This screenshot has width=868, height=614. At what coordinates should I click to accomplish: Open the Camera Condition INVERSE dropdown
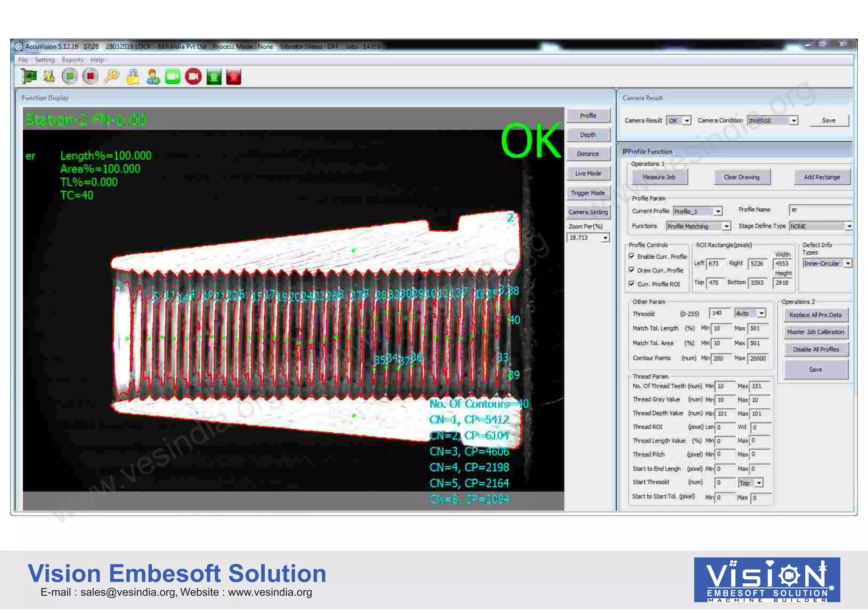(x=772, y=121)
